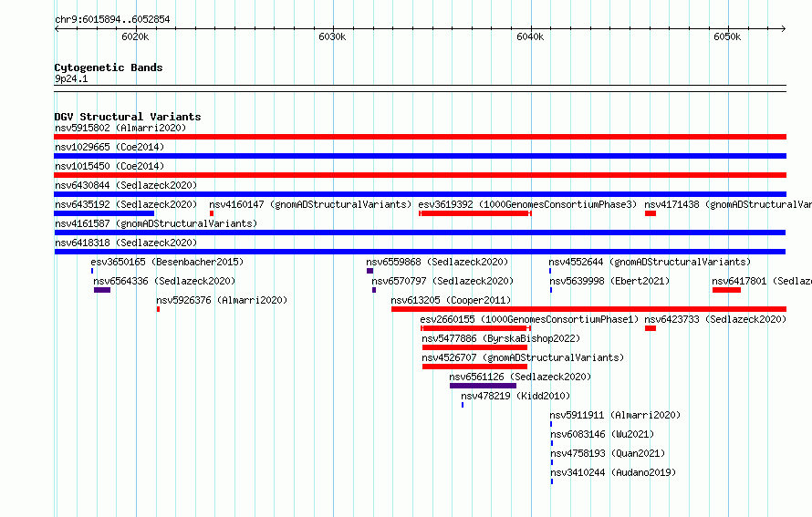The width and height of the screenshot is (812, 517).
Task: Click the 9p24.1 band label
Action: click(x=71, y=78)
